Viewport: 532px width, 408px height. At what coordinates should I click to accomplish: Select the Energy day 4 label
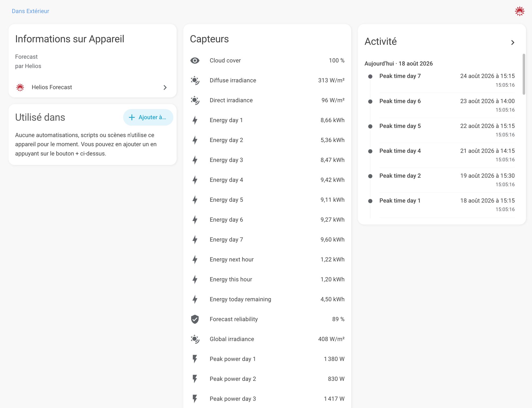coord(226,180)
